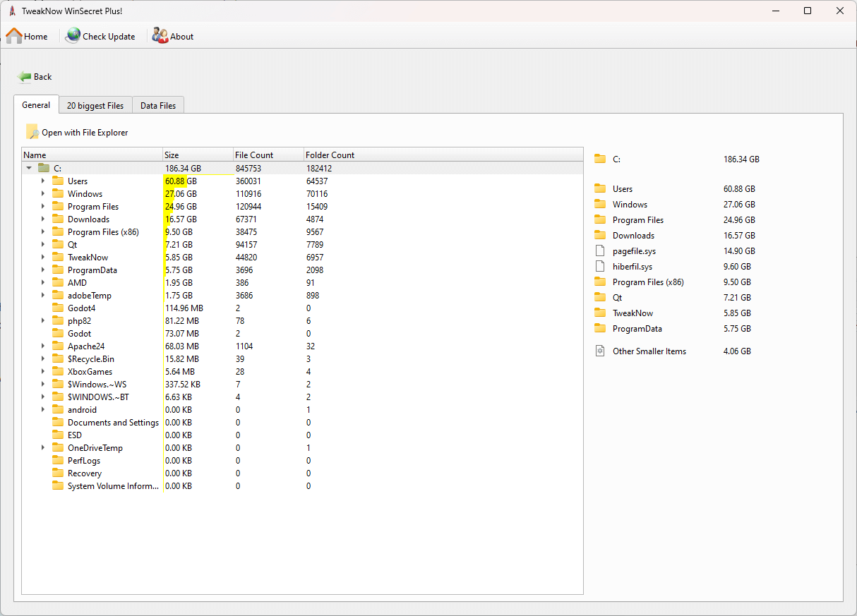Open Check Update via its globe icon
Screen dimensions: 857x616
tap(72, 35)
